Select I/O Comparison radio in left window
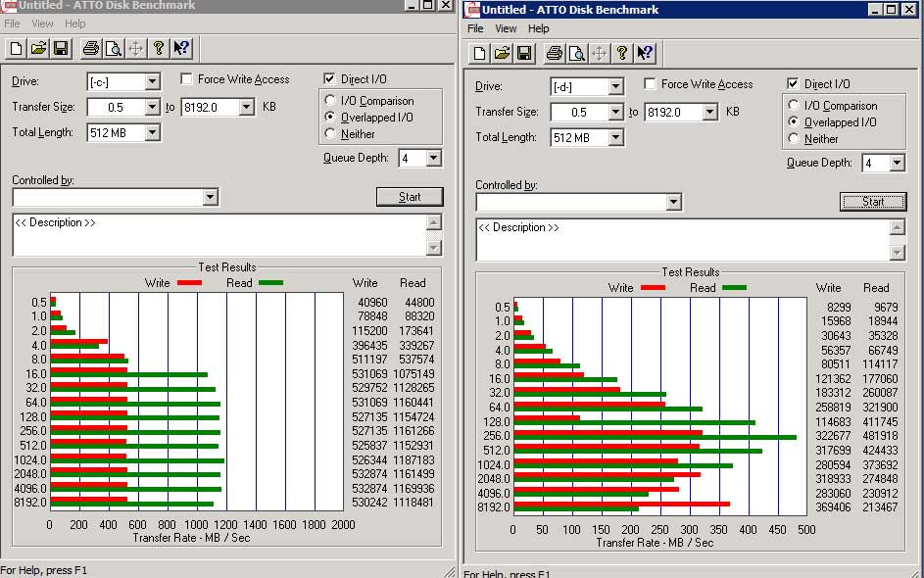Image resolution: width=924 pixels, height=578 pixels. pyautogui.click(x=330, y=101)
